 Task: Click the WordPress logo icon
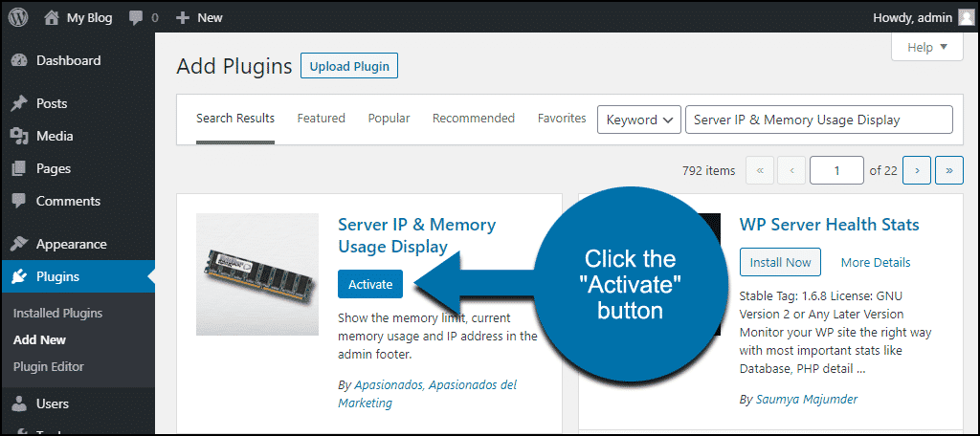point(18,18)
